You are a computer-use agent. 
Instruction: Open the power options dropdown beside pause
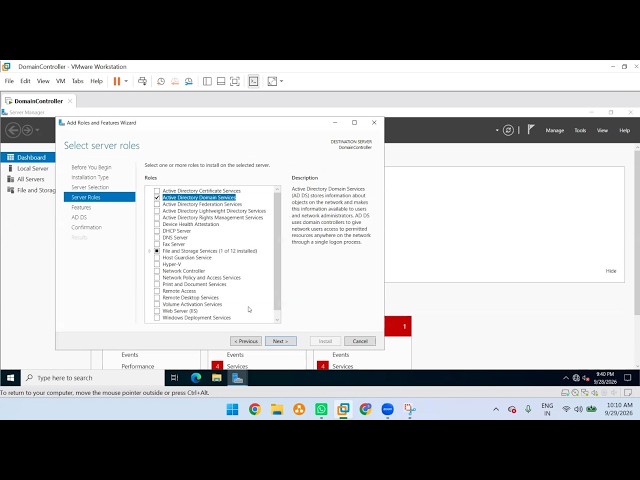pyautogui.click(x=126, y=81)
